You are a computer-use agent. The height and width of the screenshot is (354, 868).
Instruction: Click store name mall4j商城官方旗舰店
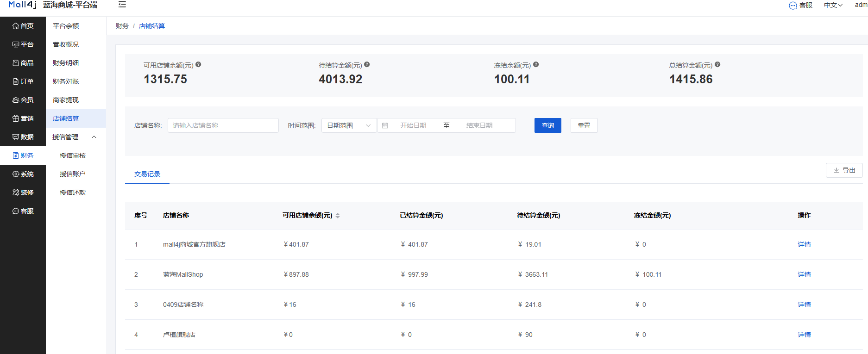194,244
